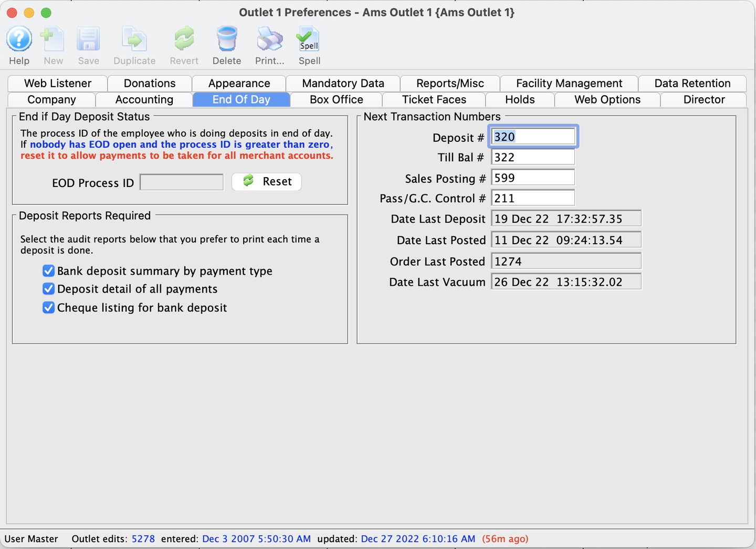756x549 pixels.
Task: Click the 'Deposit Reports Required' group title
Action: 85,215
